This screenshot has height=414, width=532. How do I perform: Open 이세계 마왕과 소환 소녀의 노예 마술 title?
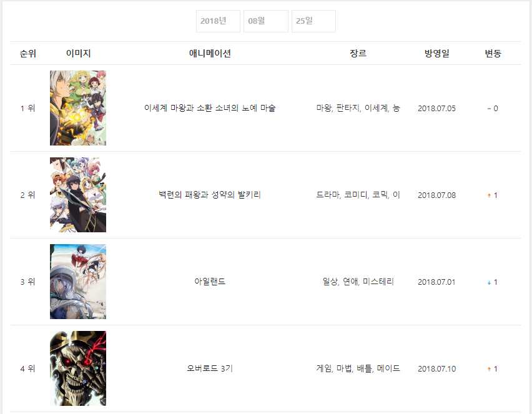(x=210, y=108)
